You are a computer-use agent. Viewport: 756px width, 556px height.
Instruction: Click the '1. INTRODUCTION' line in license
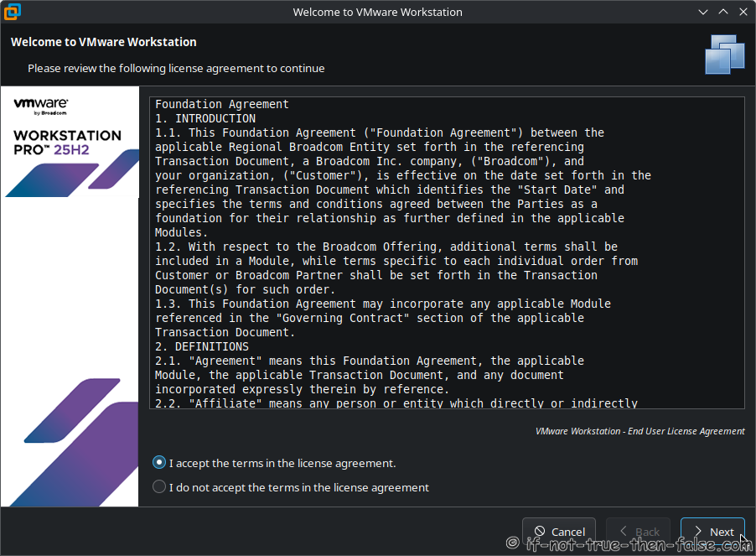pos(205,118)
